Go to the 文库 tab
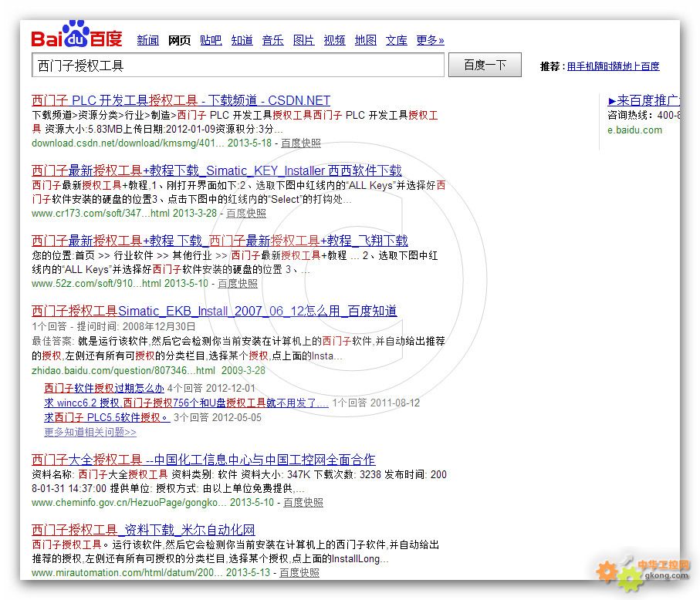 [397, 40]
